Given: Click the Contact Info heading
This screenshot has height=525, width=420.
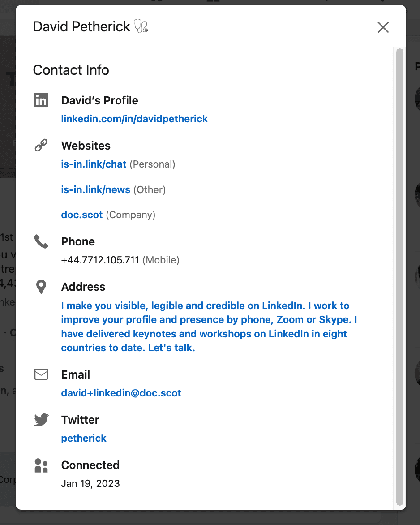Looking at the screenshot, I should click(71, 70).
